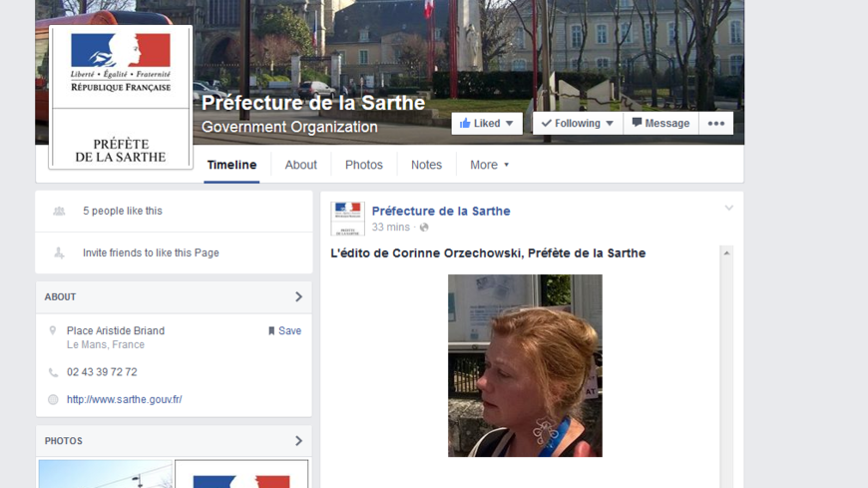
Task: Expand the More tab dropdown
Action: (x=489, y=165)
